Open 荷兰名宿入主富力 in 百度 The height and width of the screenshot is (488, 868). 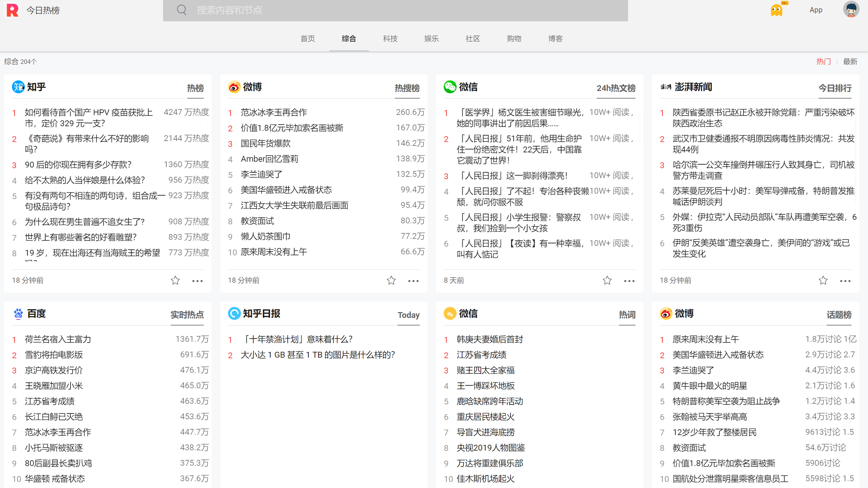click(58, 340)
